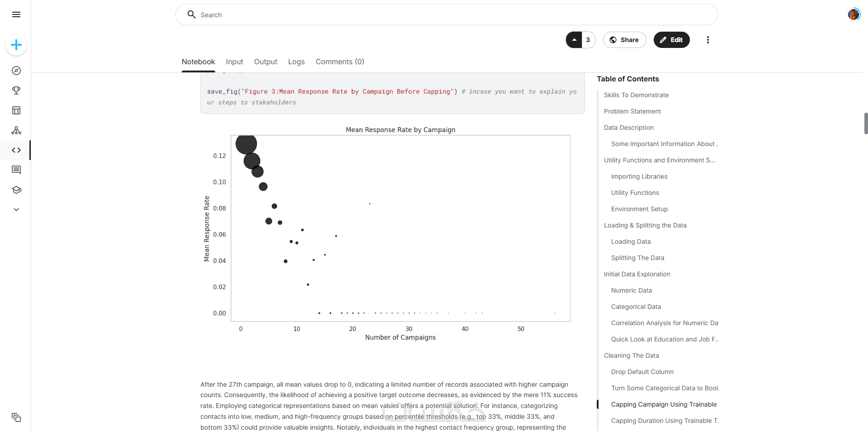The width and height of the screenshot is (868, 431).
Task: Open the compass Home icon in sidebar
Action: coord(16,71)
